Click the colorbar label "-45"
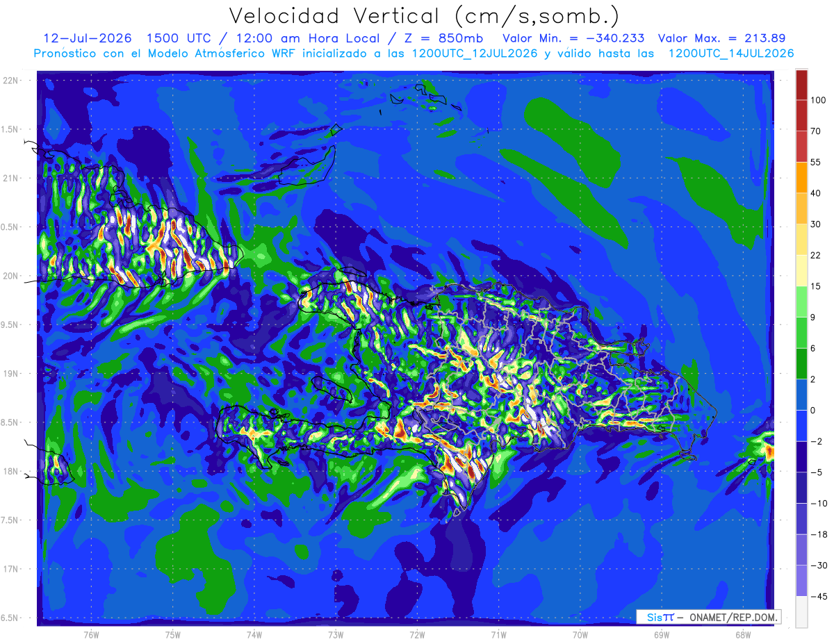Viewport: 834px width, 644px height. pos(818,597)
